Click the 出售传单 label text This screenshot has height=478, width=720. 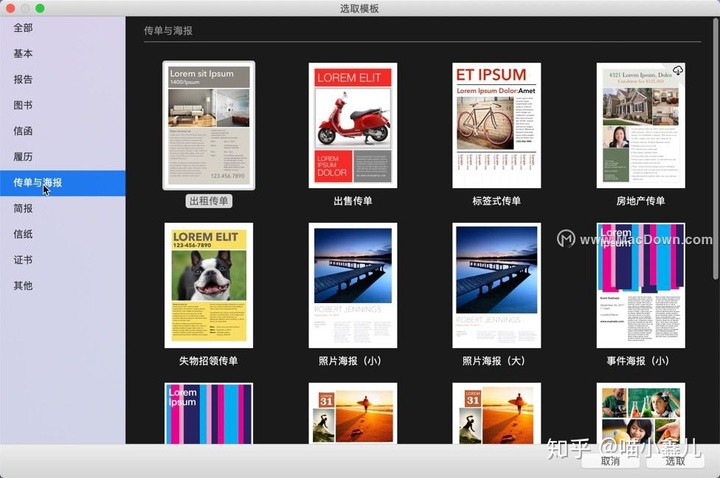[x=353, y=201]
